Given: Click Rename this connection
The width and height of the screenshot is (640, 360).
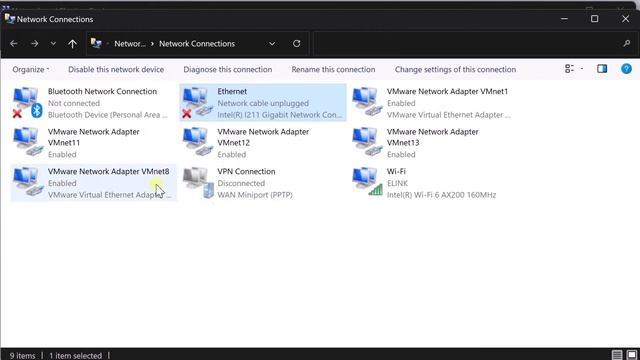Looking at the screenshot, I should pos(333,69).
